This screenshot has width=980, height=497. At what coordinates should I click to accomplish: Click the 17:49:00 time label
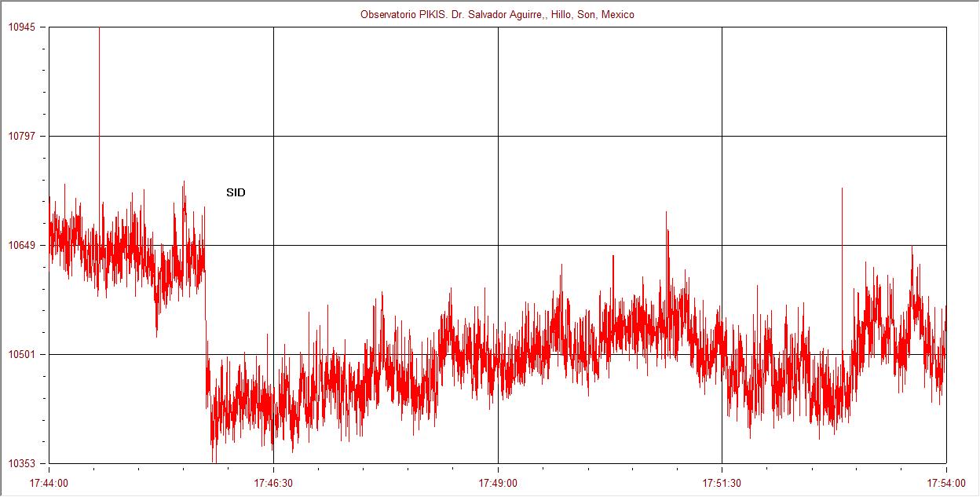point(498,481)
